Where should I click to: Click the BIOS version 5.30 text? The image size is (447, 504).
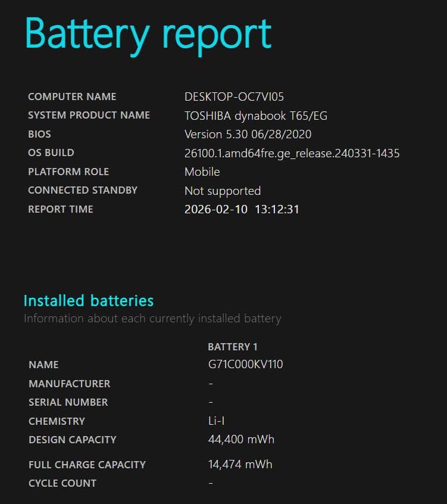click(248, 134)
